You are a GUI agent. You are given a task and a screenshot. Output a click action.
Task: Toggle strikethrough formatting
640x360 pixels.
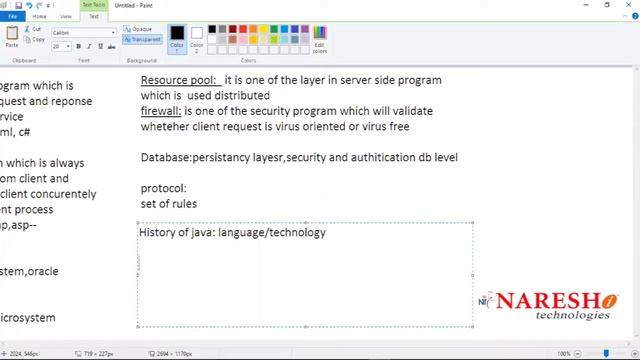click(x=111, y=47)
